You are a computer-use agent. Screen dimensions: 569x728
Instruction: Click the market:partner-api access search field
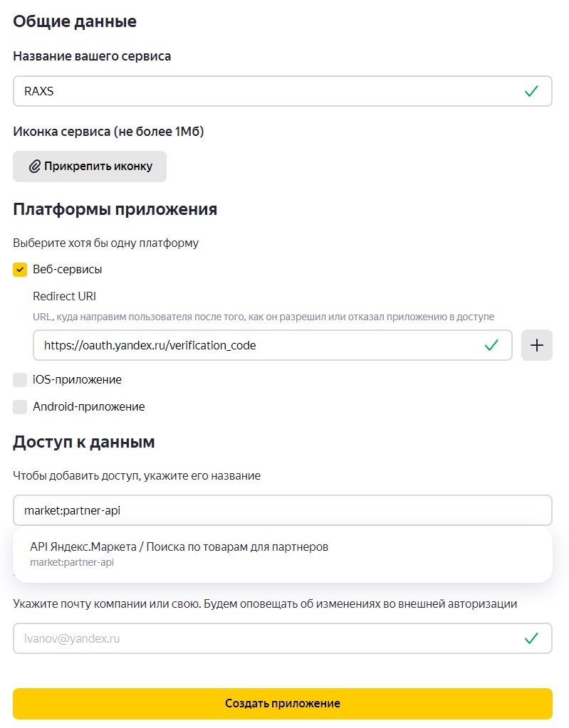(x=283, y=510)
